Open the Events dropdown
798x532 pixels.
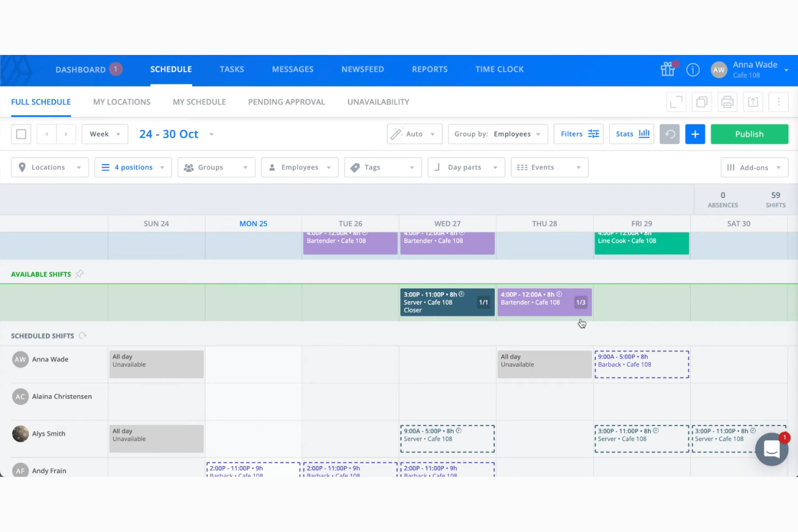click(549, 168)
